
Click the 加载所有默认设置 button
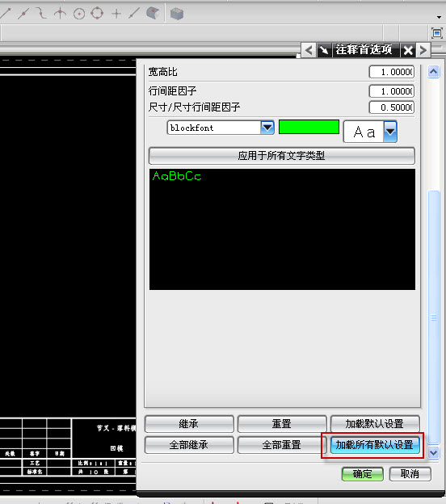375,445
